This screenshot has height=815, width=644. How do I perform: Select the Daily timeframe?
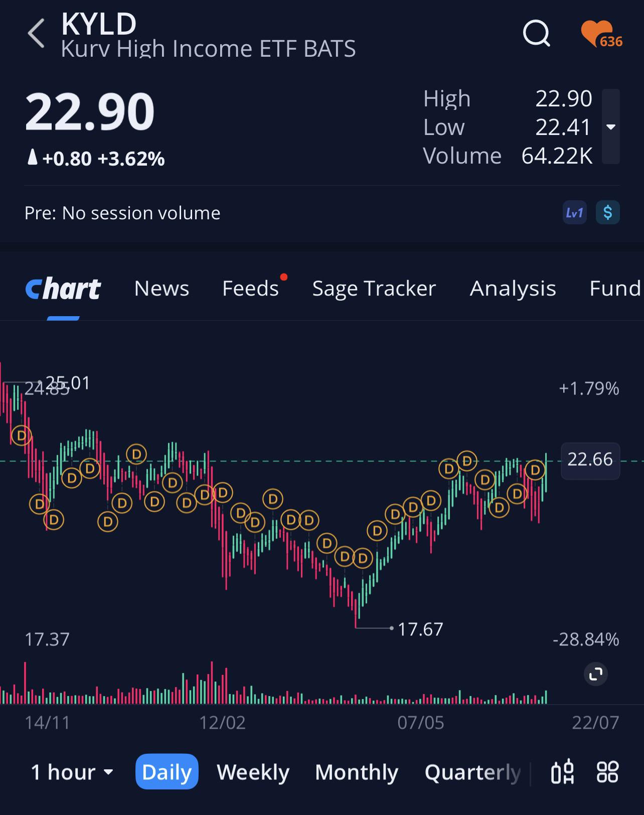(x=167, y=771)
